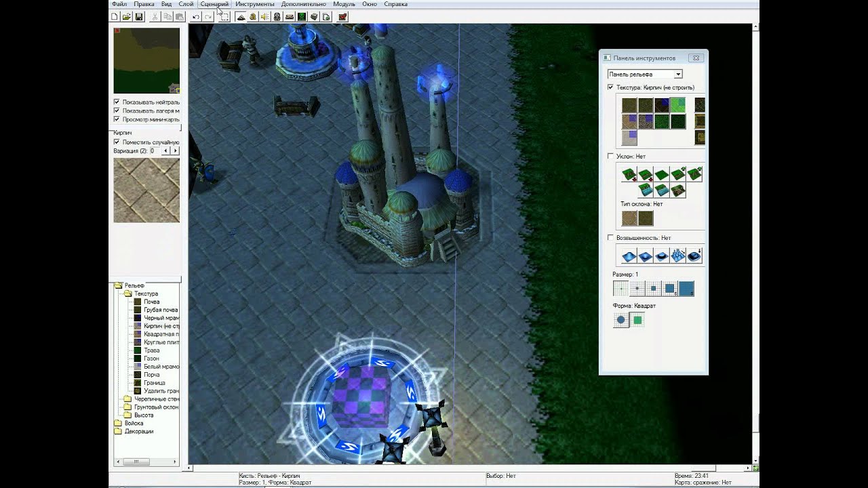
Task: Pick the circular hill raise tool
Action: click(x=629, y=256)
